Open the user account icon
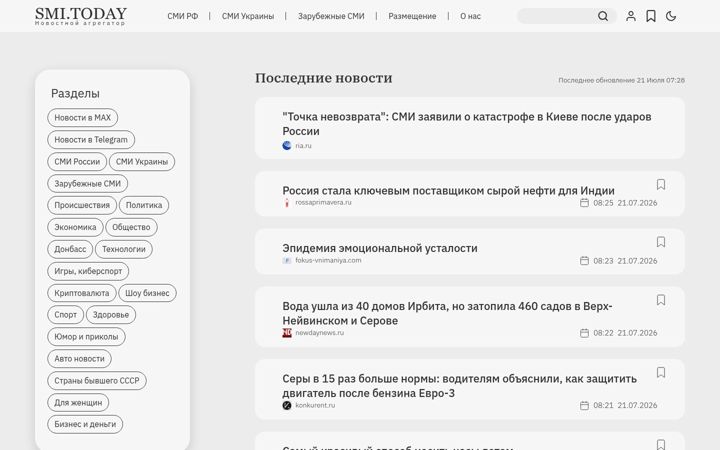The height and width of the screenshot is (450, 720). [631, 17]
